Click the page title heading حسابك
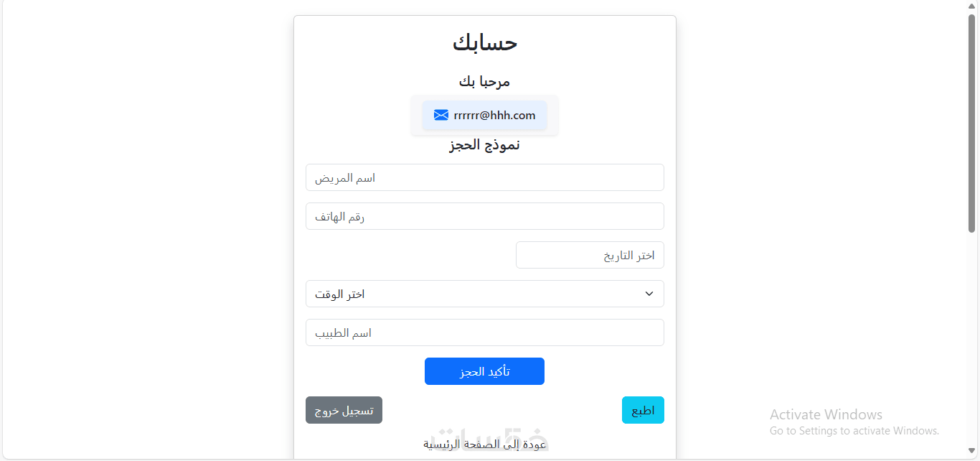980x461 pixels. (485, 43)
